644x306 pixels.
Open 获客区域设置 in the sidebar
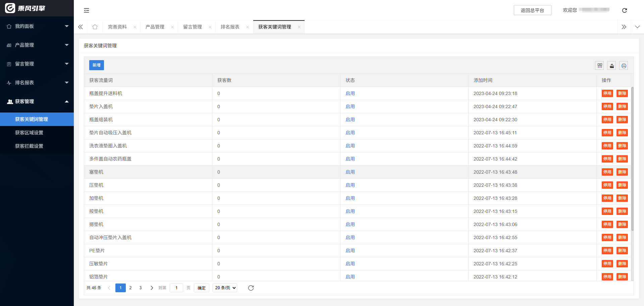(29, 133)
